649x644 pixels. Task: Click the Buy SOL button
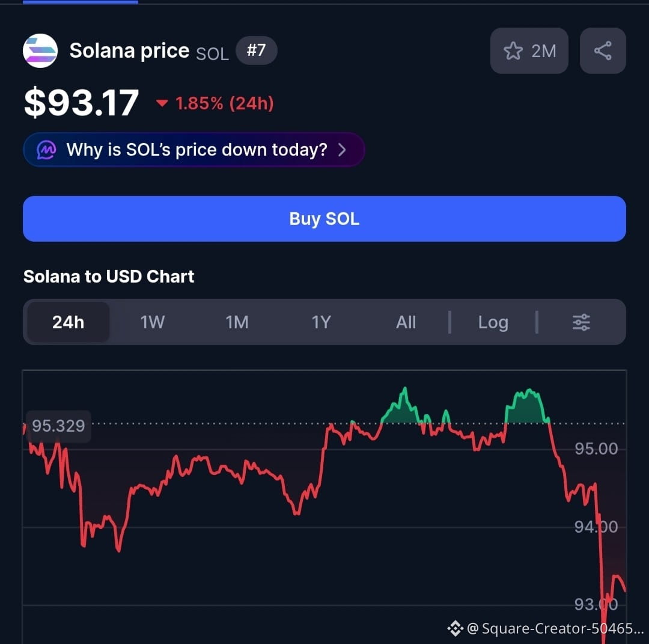[324, 219]
